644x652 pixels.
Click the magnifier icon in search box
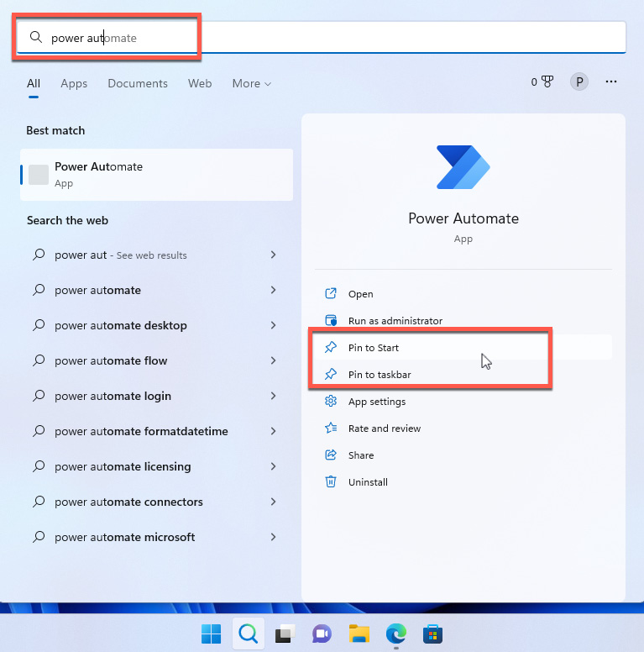[x=36, y=38]
